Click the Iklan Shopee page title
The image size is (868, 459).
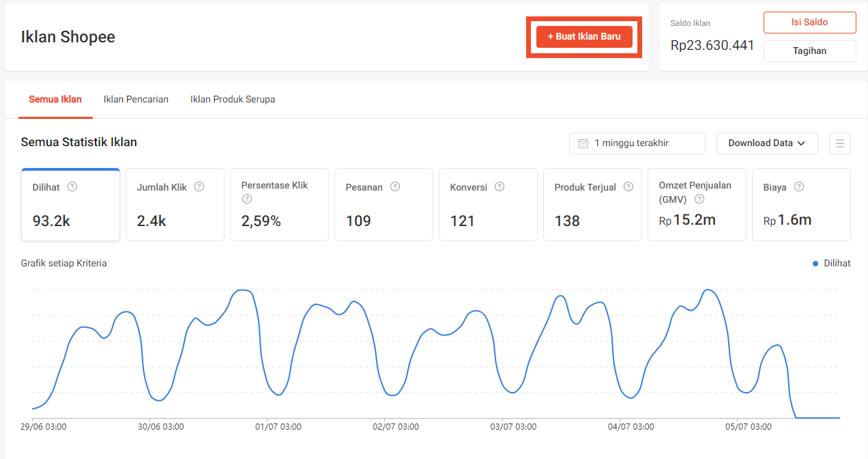click(x=68, y=37)
